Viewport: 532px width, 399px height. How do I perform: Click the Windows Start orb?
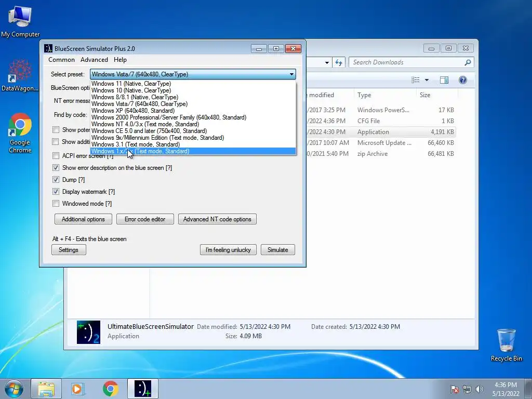coord(14,389)
